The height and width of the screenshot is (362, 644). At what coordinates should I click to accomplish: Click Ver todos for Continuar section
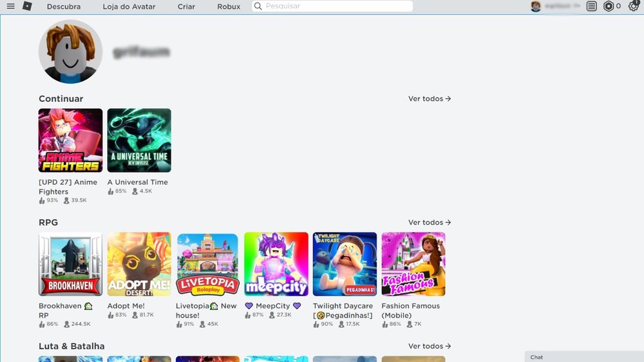(x=430, y=99)
